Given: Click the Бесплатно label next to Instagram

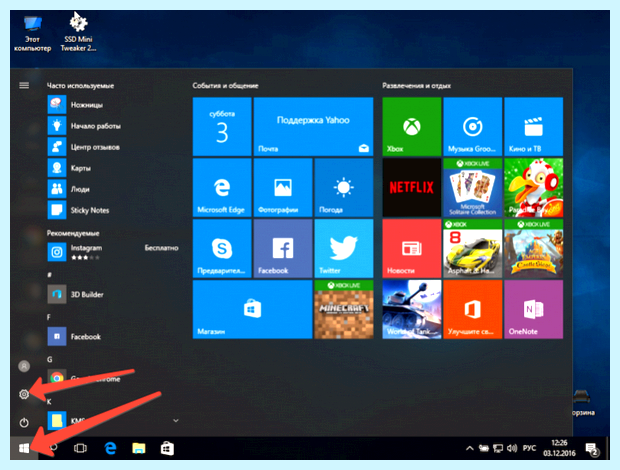Looking at the screenshot, I should [x=161, y=248].
